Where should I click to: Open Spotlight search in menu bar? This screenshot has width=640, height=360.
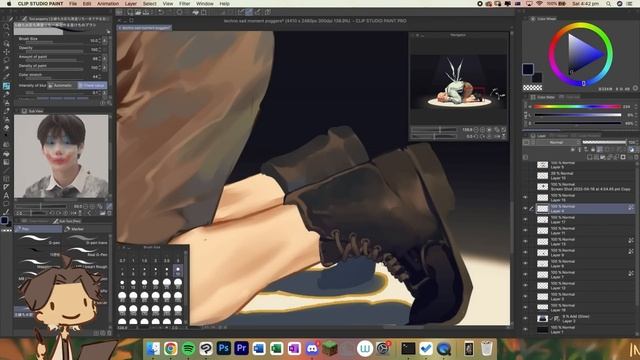609,4
